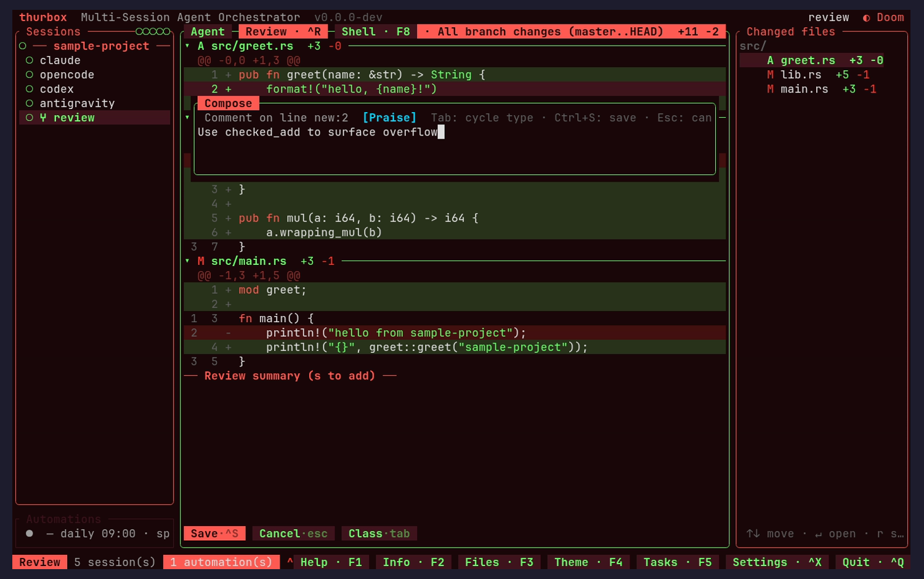
Task: Click the Sessions panel title
Action: [53, 32]
